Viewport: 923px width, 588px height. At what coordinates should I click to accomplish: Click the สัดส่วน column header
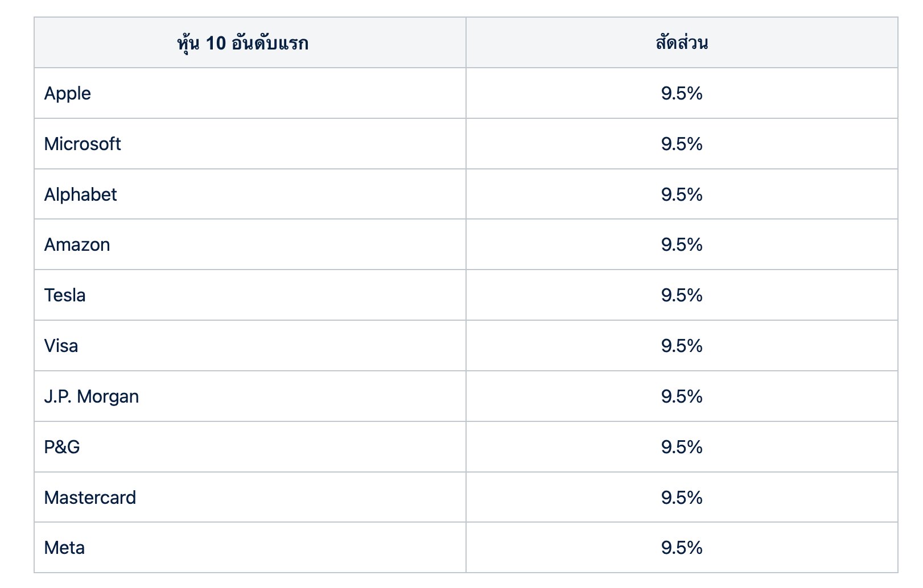pos(682,43)
